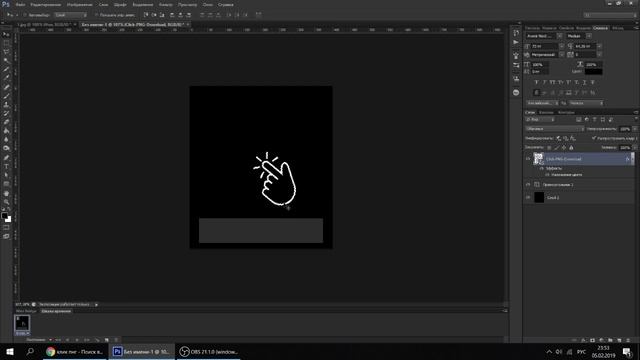The width and height of the screenshot is (640, 360).
Task: Open loop options Постоянно dropdown
Action: click(39, 340)
